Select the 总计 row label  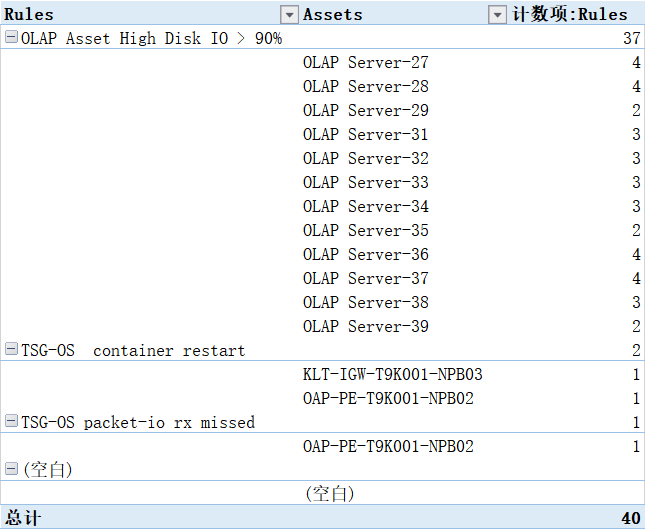(x=25, y=518)
